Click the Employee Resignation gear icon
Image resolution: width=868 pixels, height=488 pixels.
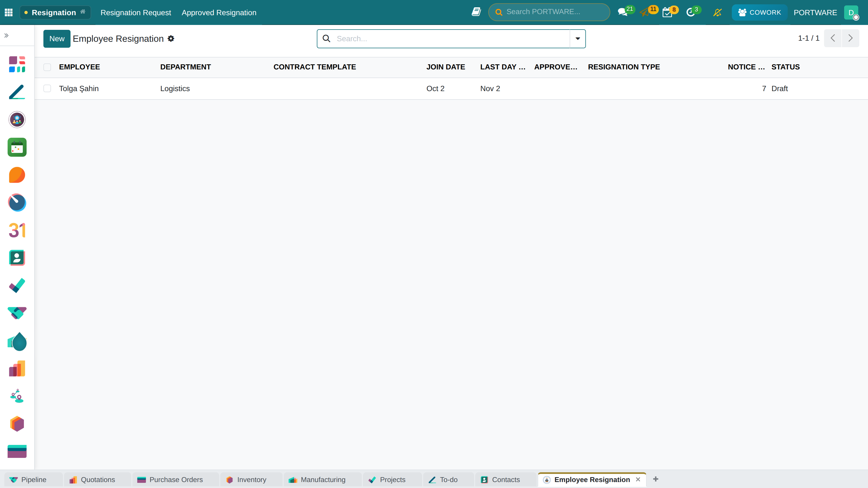[171, 39]
